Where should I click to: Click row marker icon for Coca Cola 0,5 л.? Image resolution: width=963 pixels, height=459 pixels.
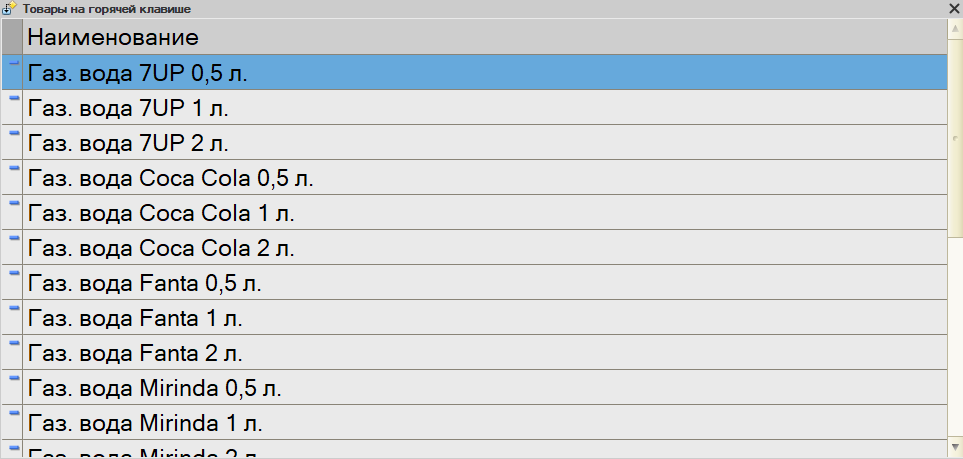tap(13, 169)
